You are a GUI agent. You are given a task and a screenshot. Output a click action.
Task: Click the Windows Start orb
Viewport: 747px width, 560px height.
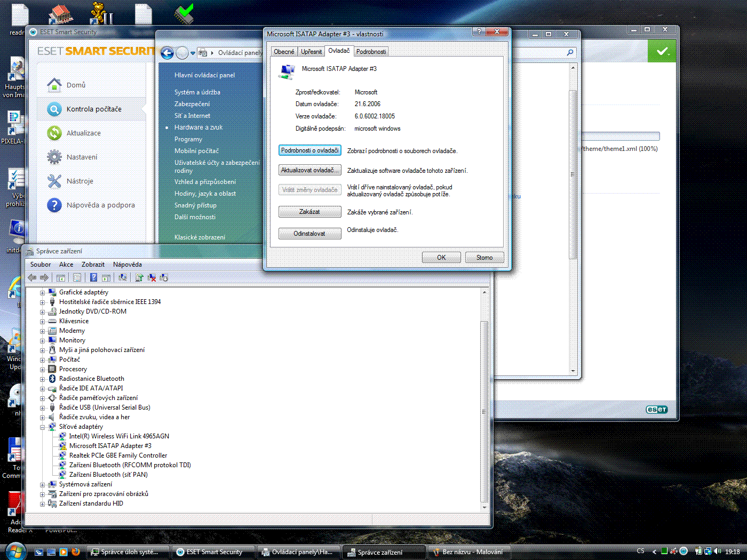[15, 551]
